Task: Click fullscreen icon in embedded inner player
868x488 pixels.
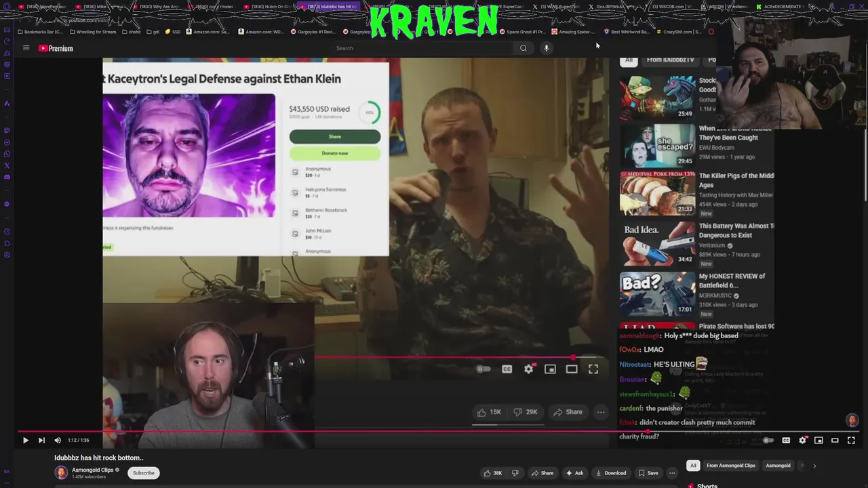Action: (593, 369)
